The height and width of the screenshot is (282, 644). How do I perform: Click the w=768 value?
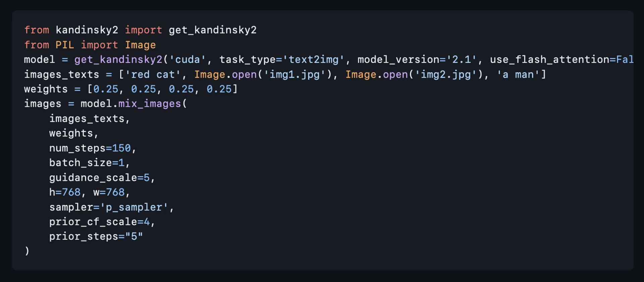(109, 192)
